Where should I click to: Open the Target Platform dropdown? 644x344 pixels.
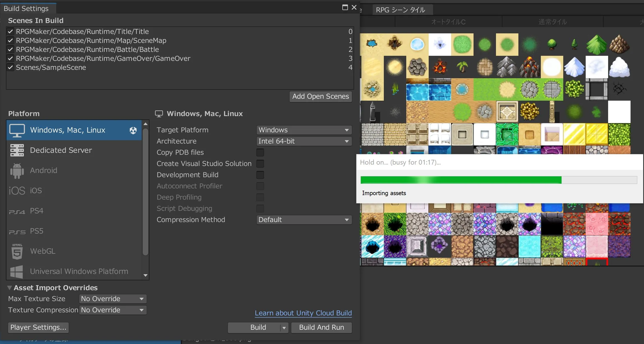point(304,130)
